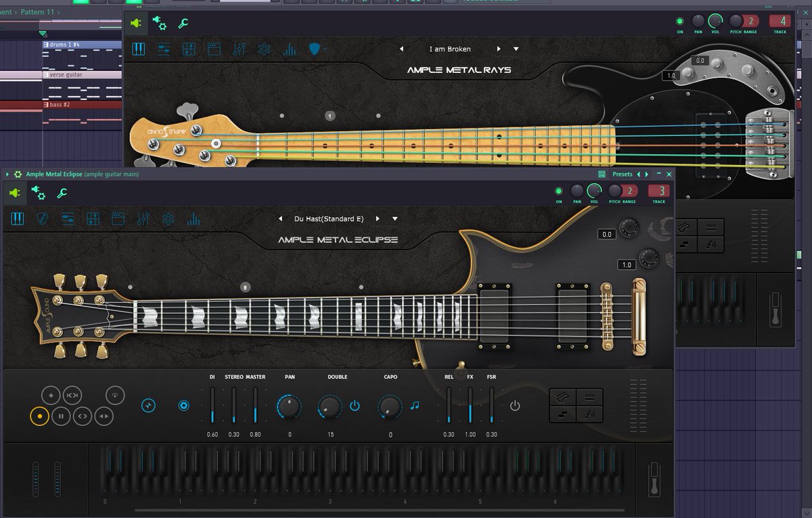The height and width of the screenshot is (518, 812).
Task: Click pitch range value 2 in Eclipse wrapper
Action: (630, 191)
